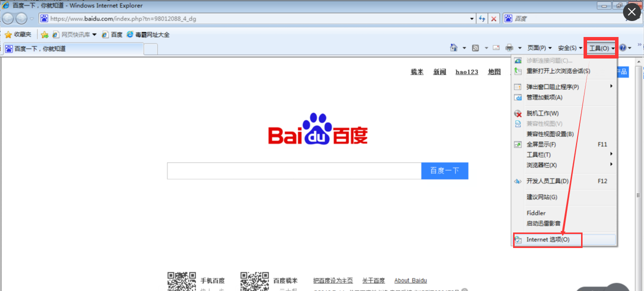Open the 新闻 link

point(440,72)
